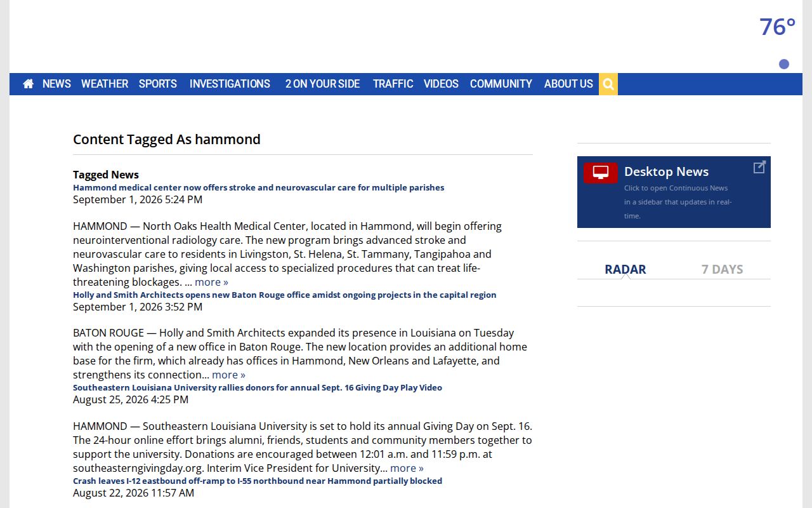Click the 76° temperature reading
812x508 pixels.
tap(777, 27)
